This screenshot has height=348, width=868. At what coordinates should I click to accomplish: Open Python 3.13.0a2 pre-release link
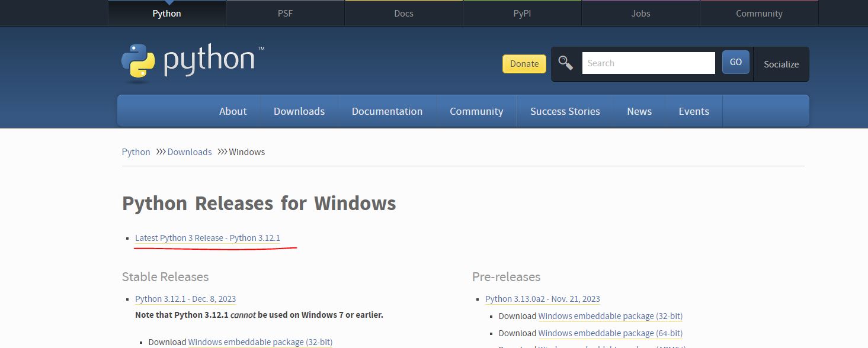[542, 299]
